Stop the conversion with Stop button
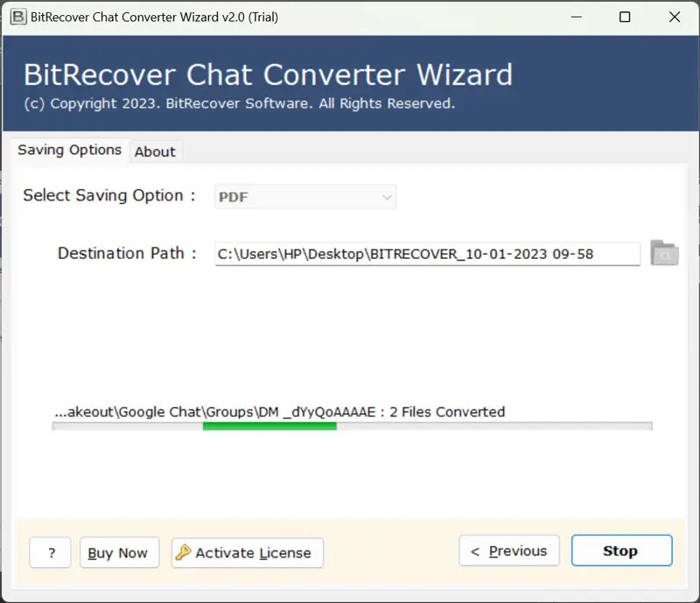Image resolution: width=700 pixels, height=603 pixels. pos(621,550)
